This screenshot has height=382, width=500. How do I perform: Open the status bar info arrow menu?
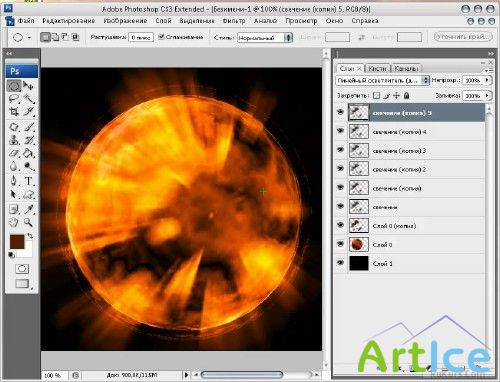pyautogui.click(x=186, y=375)
